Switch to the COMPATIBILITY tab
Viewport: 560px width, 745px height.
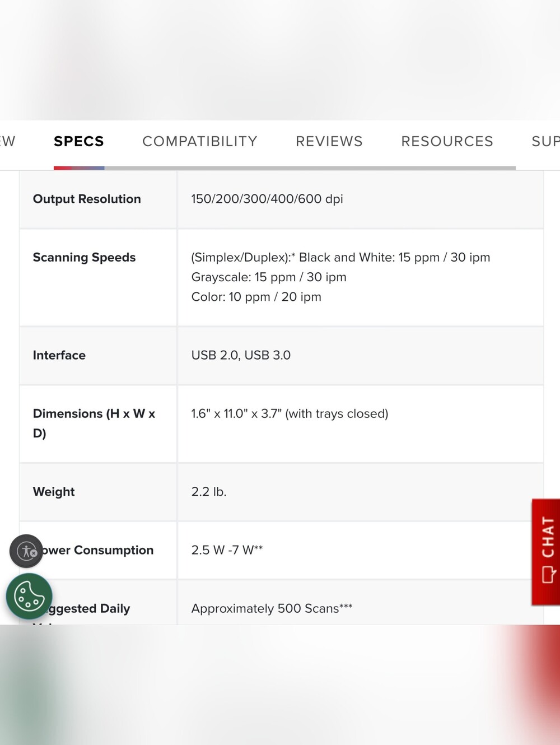[200, 141]
